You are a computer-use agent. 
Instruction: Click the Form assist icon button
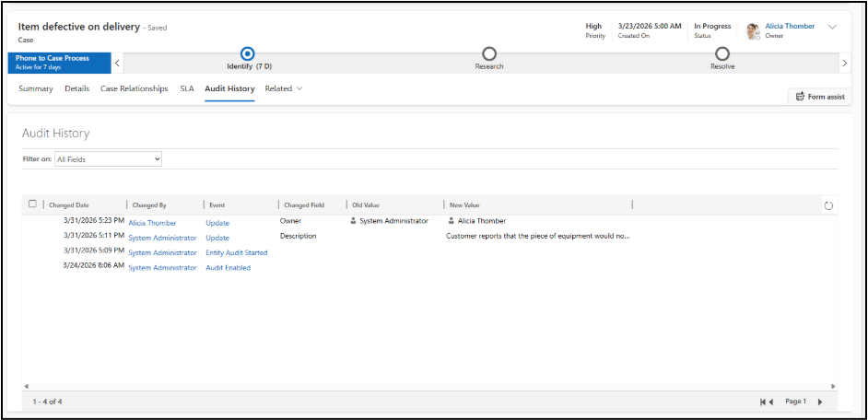(x=820, y=97)
